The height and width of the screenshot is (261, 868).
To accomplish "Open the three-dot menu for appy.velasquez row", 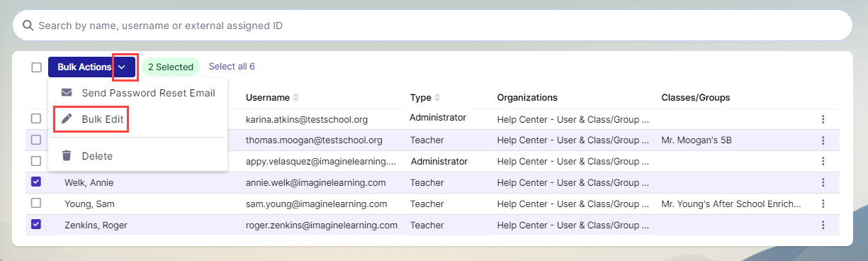I will (x=823, y=161).
